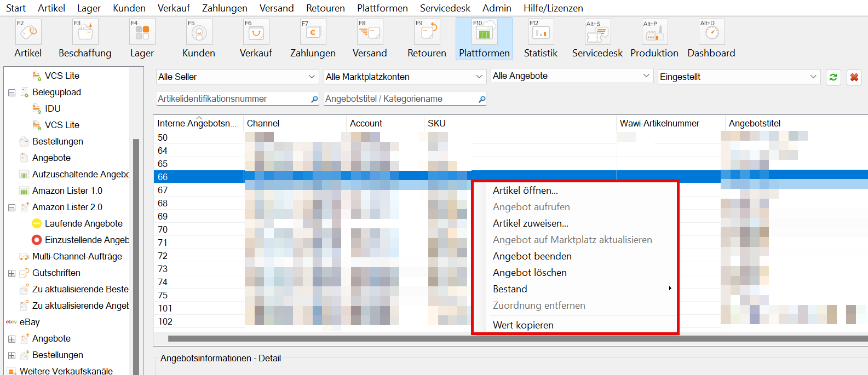Open the Servicedesk toolbar icon
Viewport: 868px width, 375px height.
pyautogui.click(x=597, y=33)
